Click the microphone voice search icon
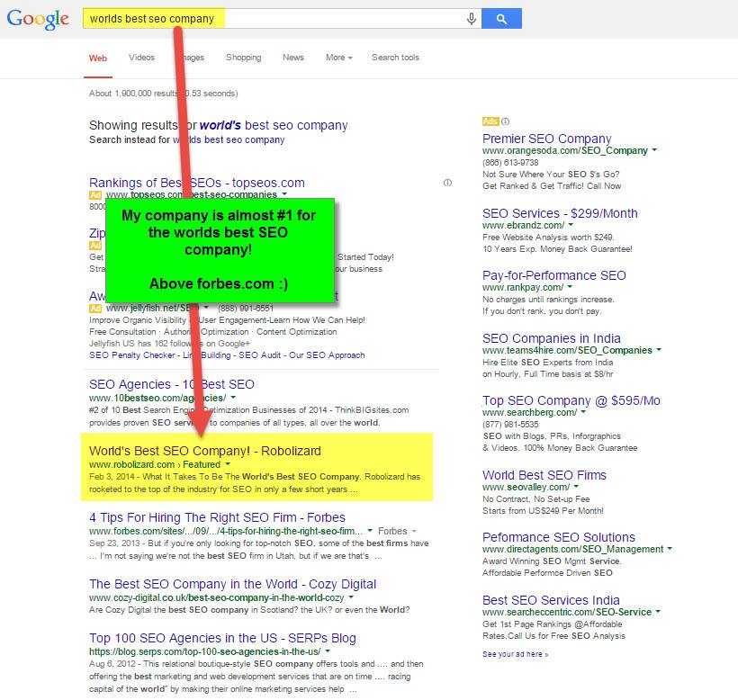Screen dimensions: 738x700 point(471,19)
